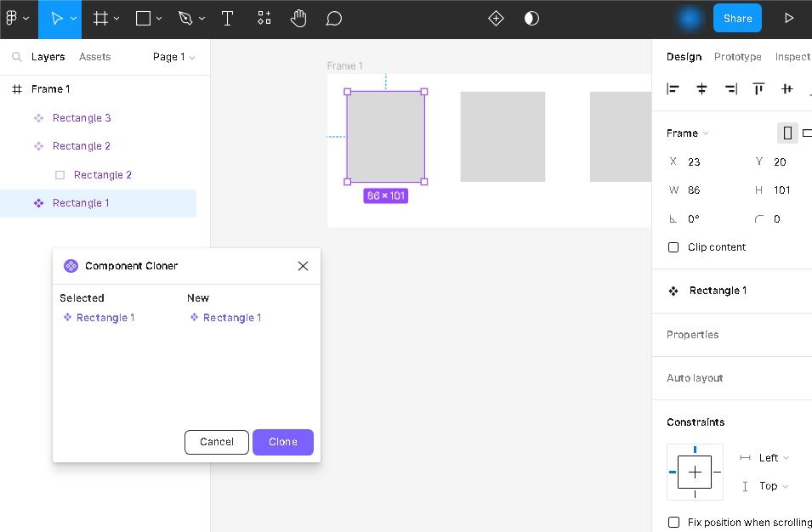812x532 pixels.
Task: Select Rectangle 3 in layers list
Action: pos(82,118)
